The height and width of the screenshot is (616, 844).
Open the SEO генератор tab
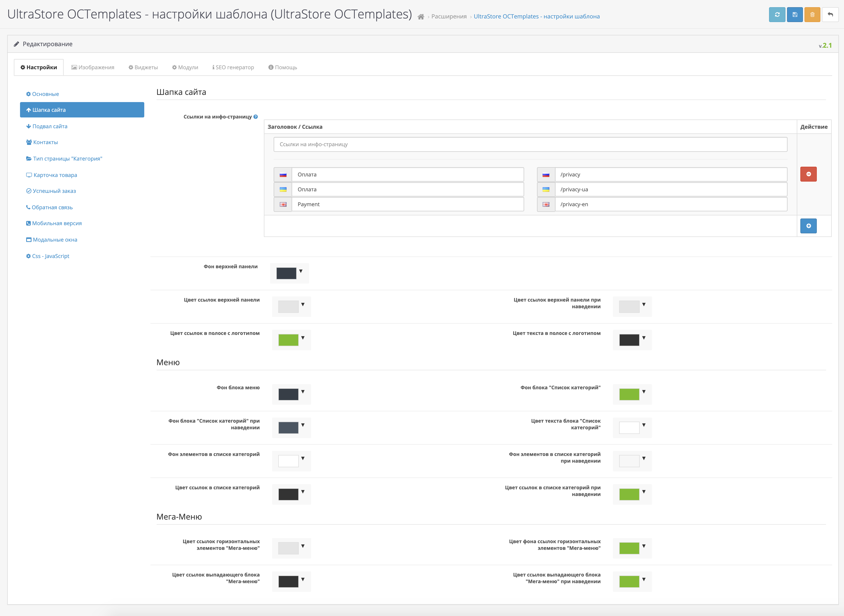point(233,67)
